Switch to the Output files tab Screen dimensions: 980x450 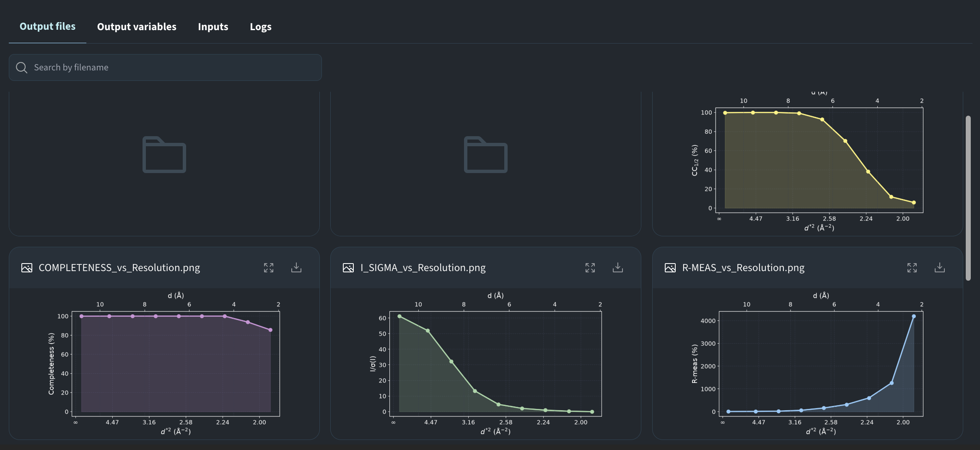tap(47, 26)
